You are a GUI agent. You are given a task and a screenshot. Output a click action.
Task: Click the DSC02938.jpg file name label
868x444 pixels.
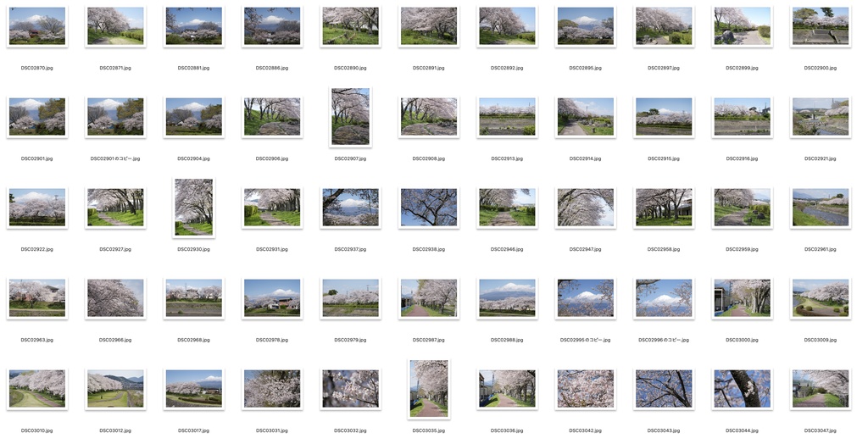(428, 250)
